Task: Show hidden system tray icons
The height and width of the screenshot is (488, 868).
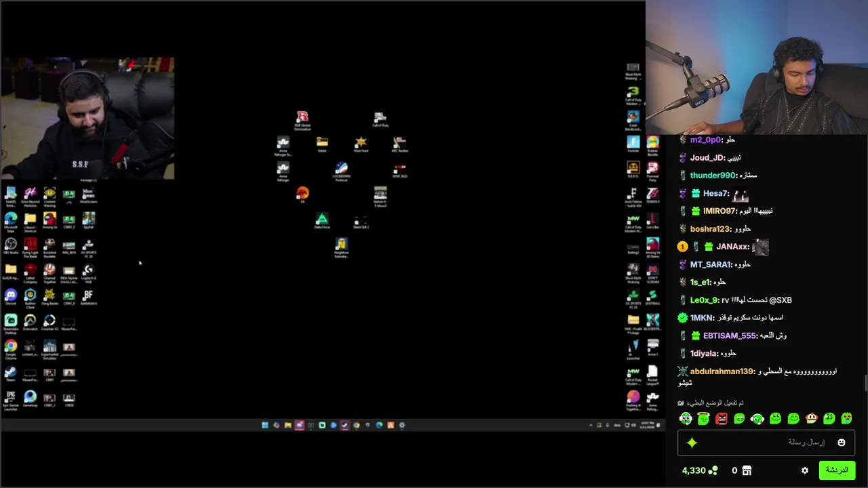Action: (x=590, y=426)
